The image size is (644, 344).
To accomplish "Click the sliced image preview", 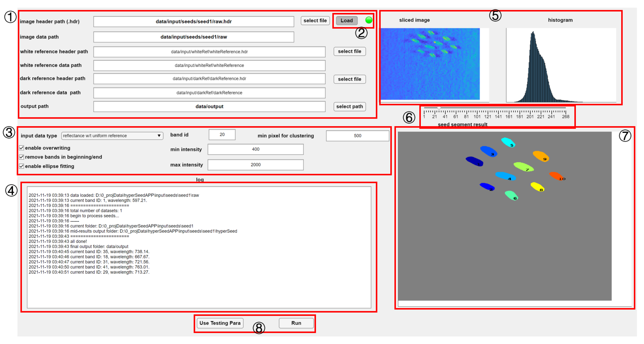I will point(430,64).
